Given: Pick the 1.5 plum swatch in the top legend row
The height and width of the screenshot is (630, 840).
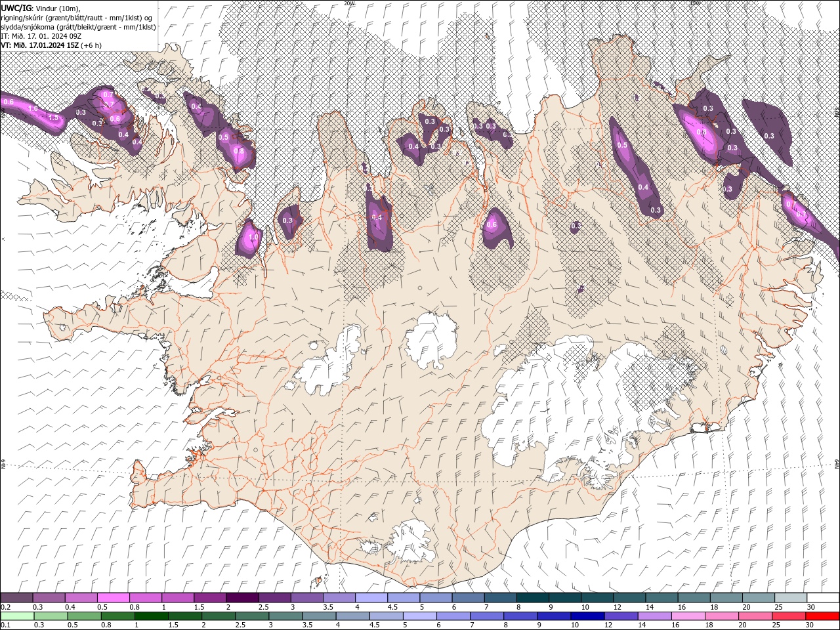Looking at the screenshot, I should (x=210, y=598).
